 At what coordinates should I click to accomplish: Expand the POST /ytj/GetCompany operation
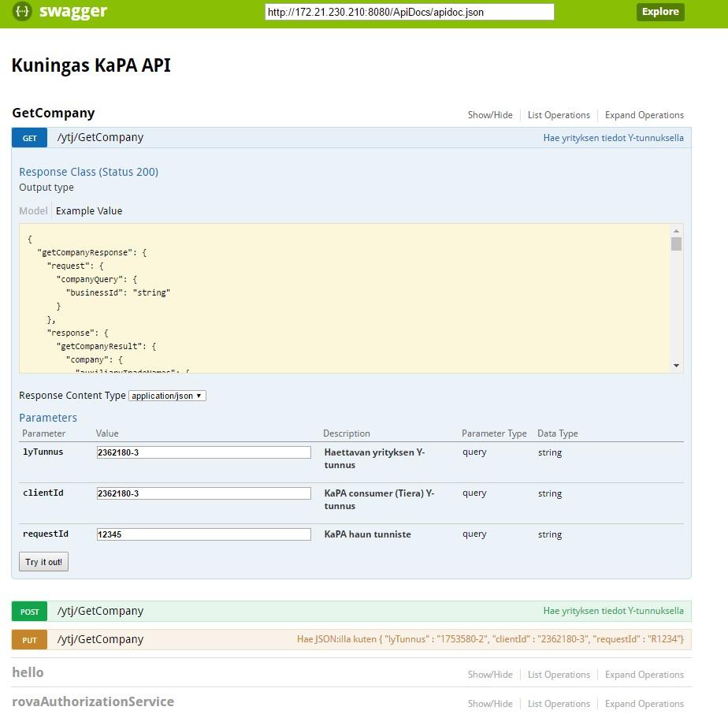(x=29, y=612)
